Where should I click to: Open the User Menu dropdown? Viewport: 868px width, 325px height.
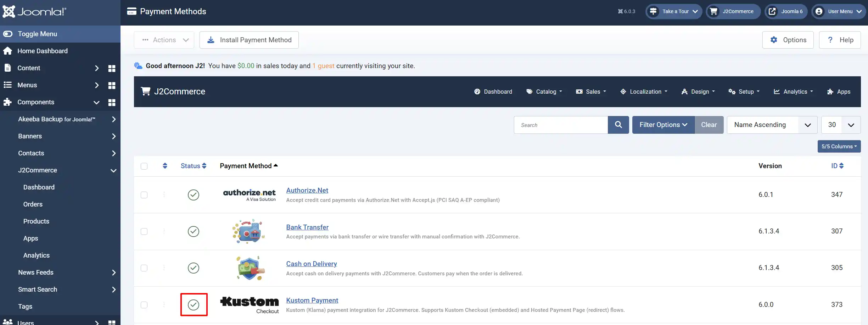839,11
